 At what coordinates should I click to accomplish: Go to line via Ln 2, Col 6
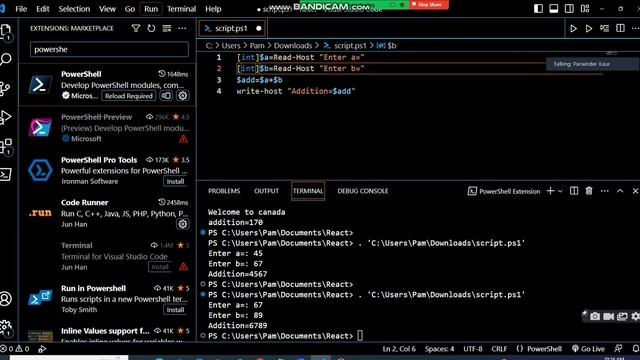tap(399, 349)
